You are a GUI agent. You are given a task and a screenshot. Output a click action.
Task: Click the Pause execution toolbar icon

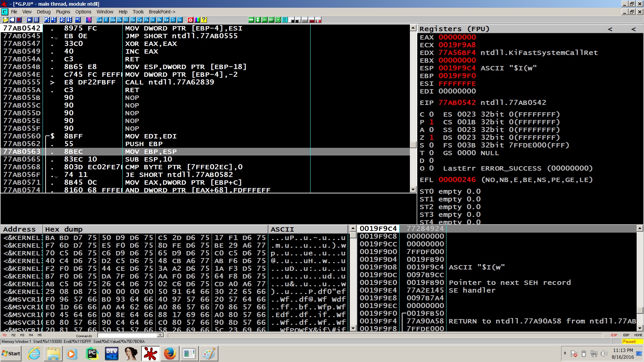36,20
